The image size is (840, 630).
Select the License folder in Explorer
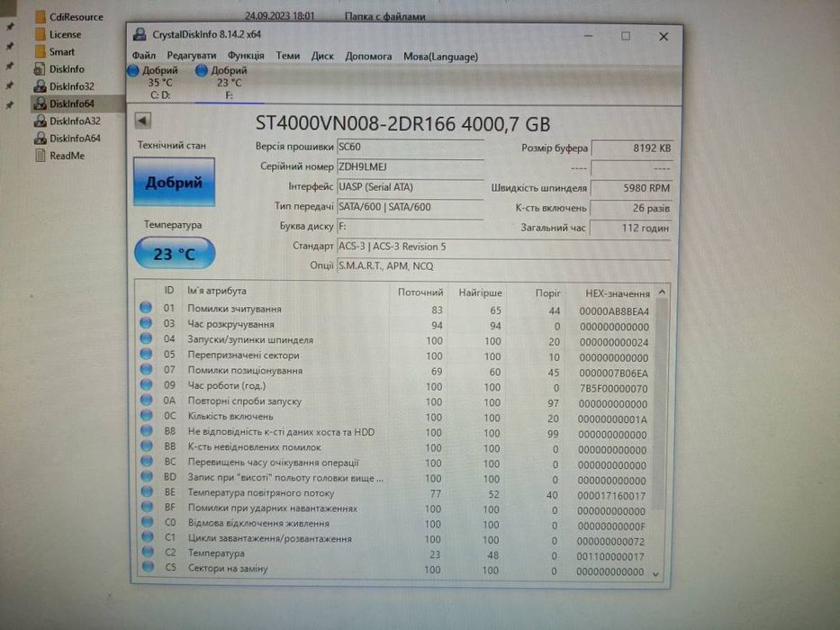point(58,35)
